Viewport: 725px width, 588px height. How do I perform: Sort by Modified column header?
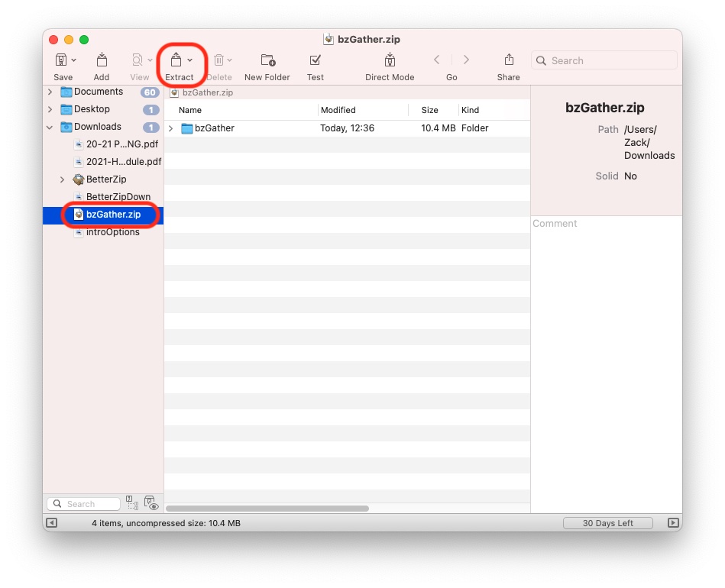338,110
